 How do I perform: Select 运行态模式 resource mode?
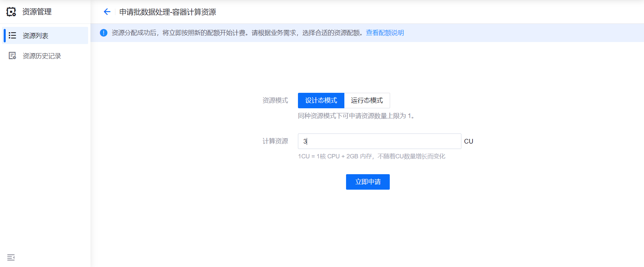[367, 101]
